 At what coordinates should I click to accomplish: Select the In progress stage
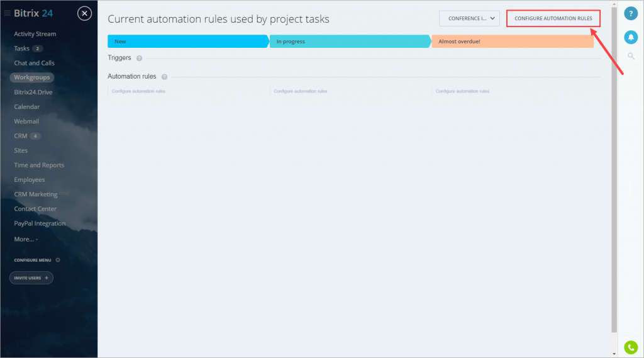[x=349, y=42]
